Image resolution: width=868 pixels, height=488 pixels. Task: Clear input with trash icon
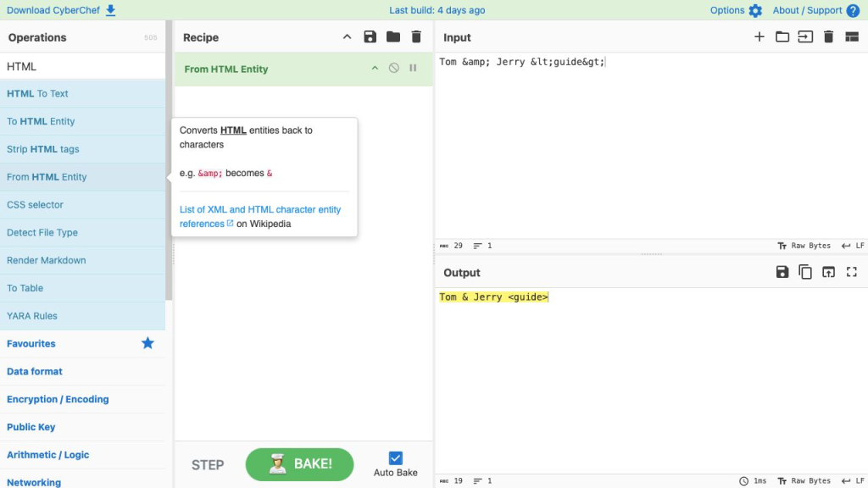829,37
